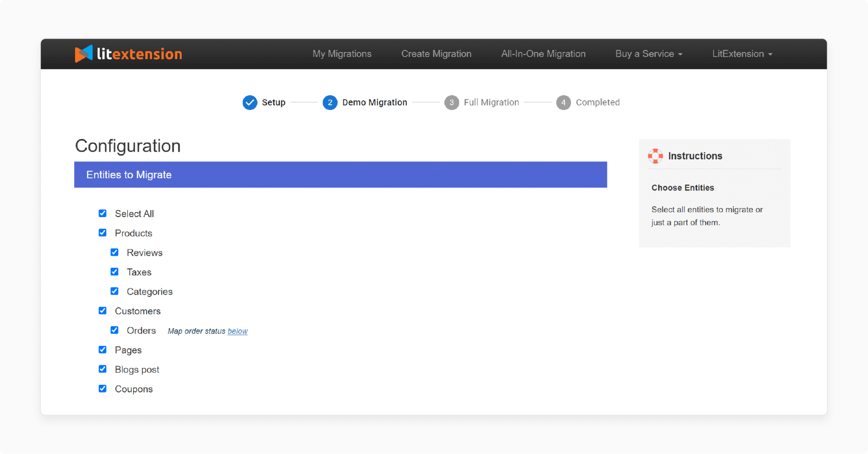Click the Reviews label text

click(145, 252)
